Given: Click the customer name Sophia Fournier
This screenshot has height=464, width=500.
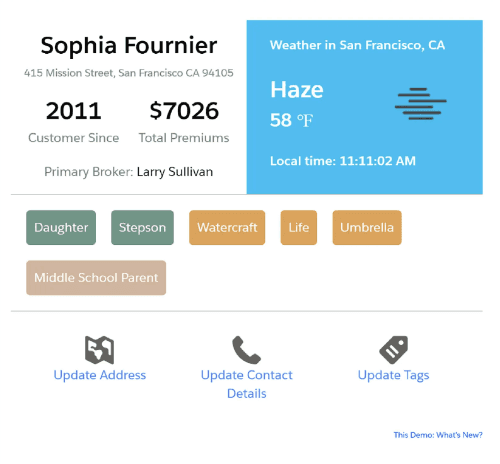Looking at the screenshot, I should pyautogui.click(x=129, y=46).
